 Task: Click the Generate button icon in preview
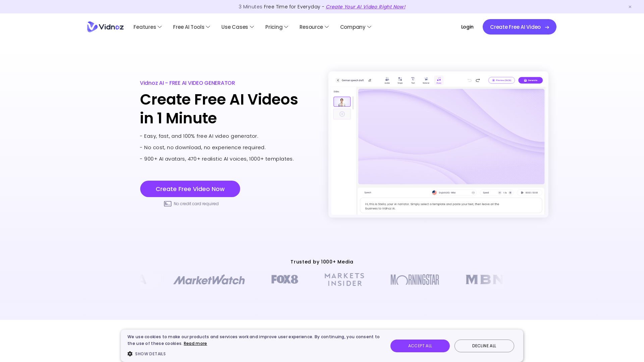pyautogui.click(x=530, y=80)
